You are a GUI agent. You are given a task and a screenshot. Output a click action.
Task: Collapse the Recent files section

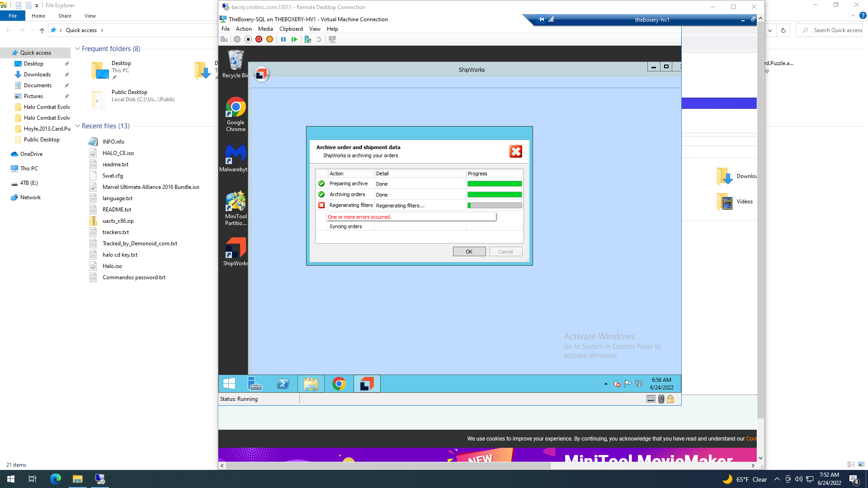click(x=78, y=126)
